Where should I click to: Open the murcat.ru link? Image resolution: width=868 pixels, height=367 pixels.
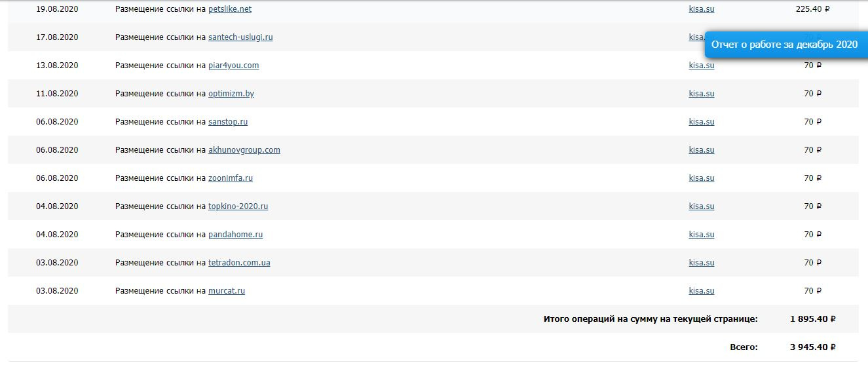pyautogui.click(x=227, y=291)
